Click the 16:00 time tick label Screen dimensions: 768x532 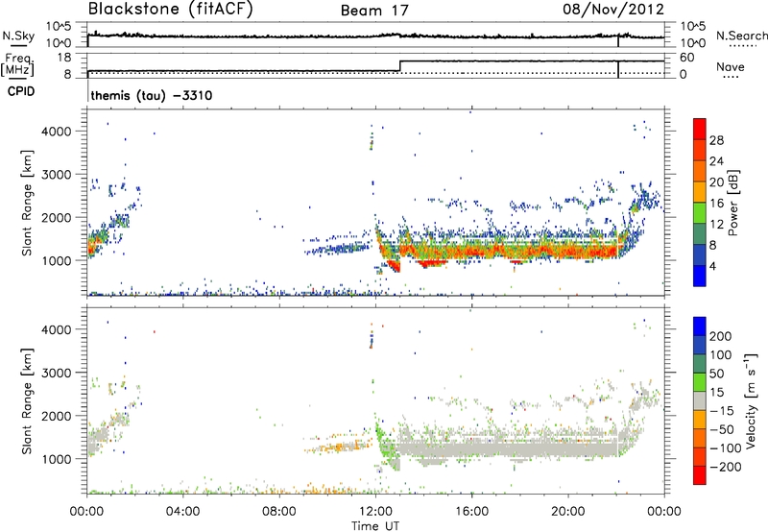[x=471, y=512]
